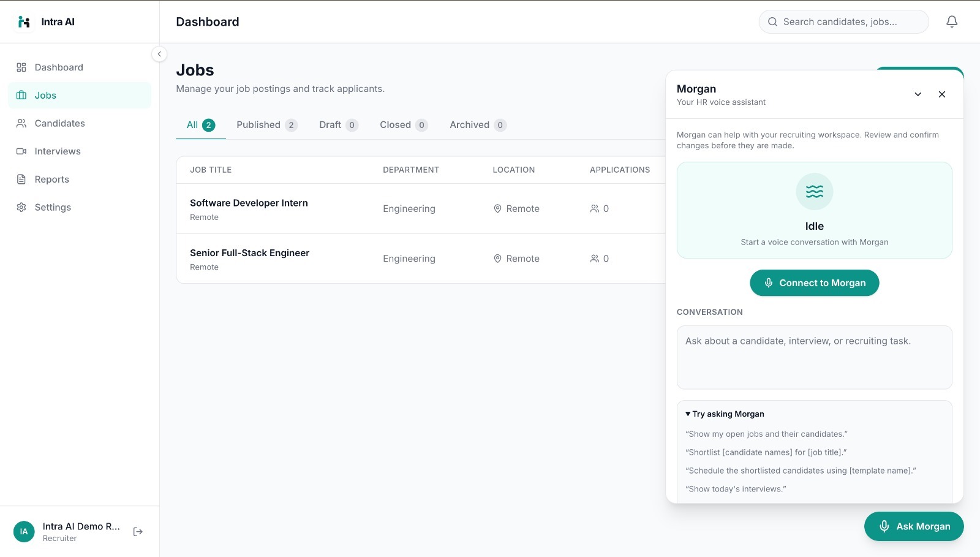
Task: Click the APPLICATIONS column header
Action: (620, 170)
